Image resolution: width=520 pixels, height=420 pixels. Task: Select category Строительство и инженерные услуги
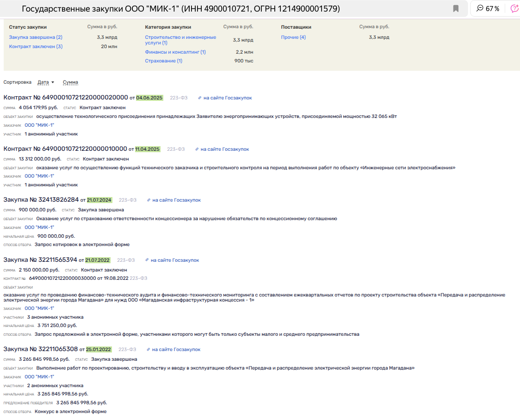coord(180,40)
